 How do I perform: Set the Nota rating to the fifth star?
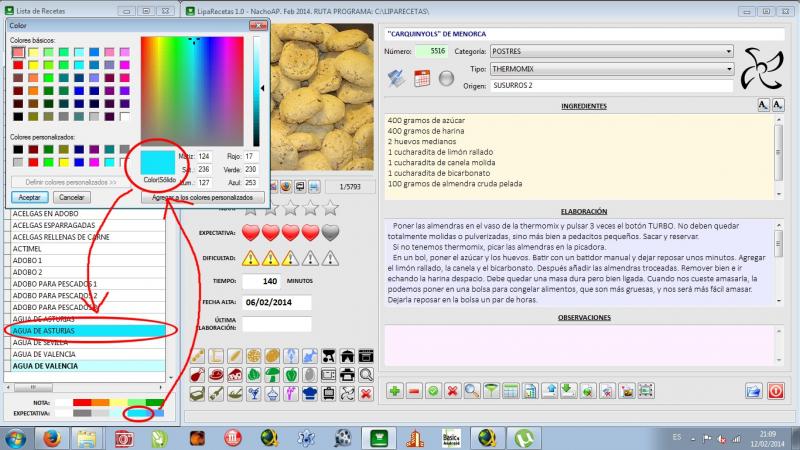tap(331, 208)
